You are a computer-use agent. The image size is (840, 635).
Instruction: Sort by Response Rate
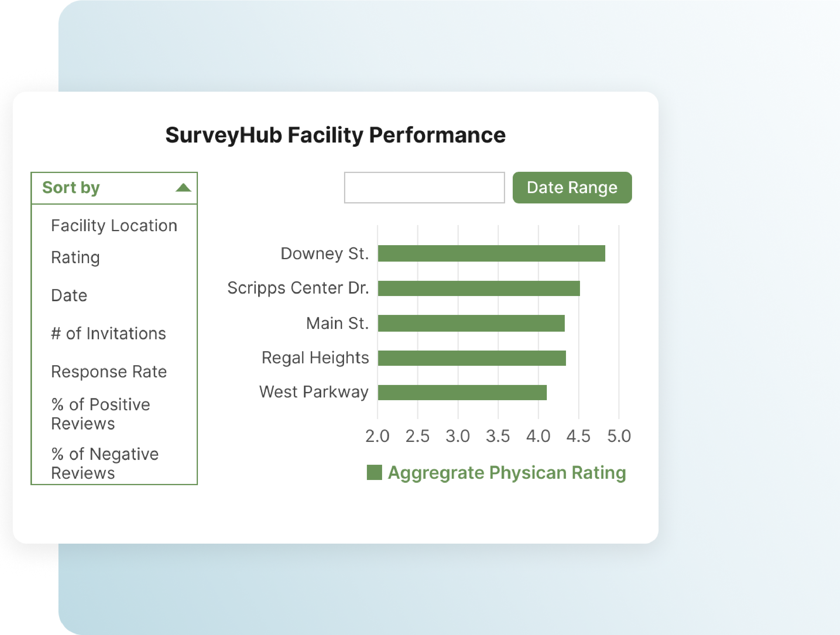tap(109, 372)
